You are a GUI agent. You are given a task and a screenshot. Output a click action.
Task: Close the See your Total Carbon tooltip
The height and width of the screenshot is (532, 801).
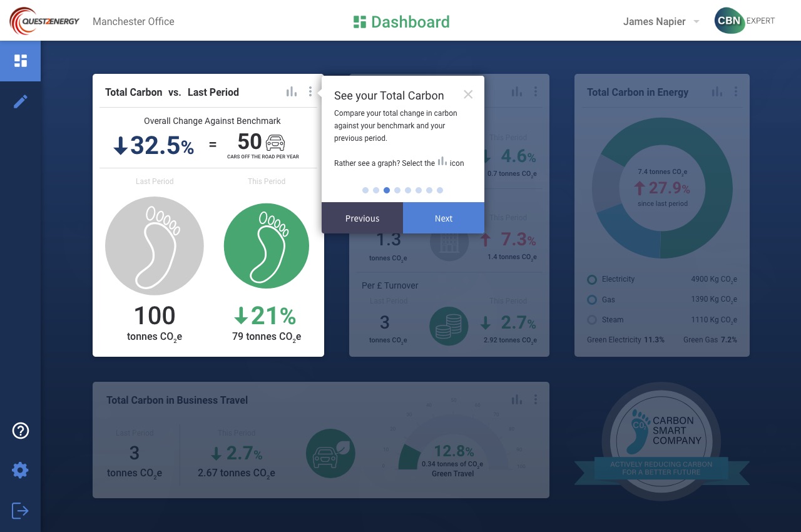[468, 95]
